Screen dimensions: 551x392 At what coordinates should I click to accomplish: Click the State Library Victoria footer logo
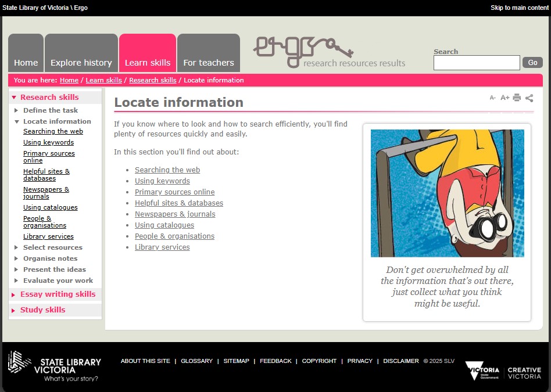pos(54,366)
